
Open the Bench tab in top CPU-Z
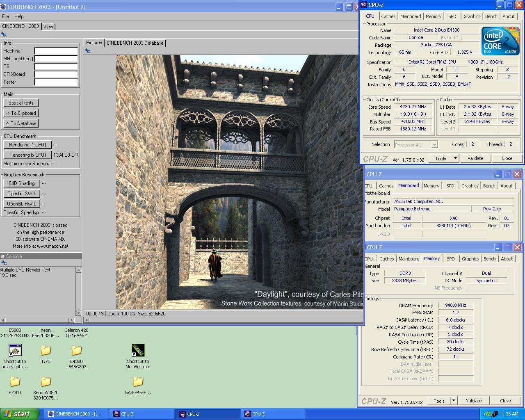pos(491,16)
